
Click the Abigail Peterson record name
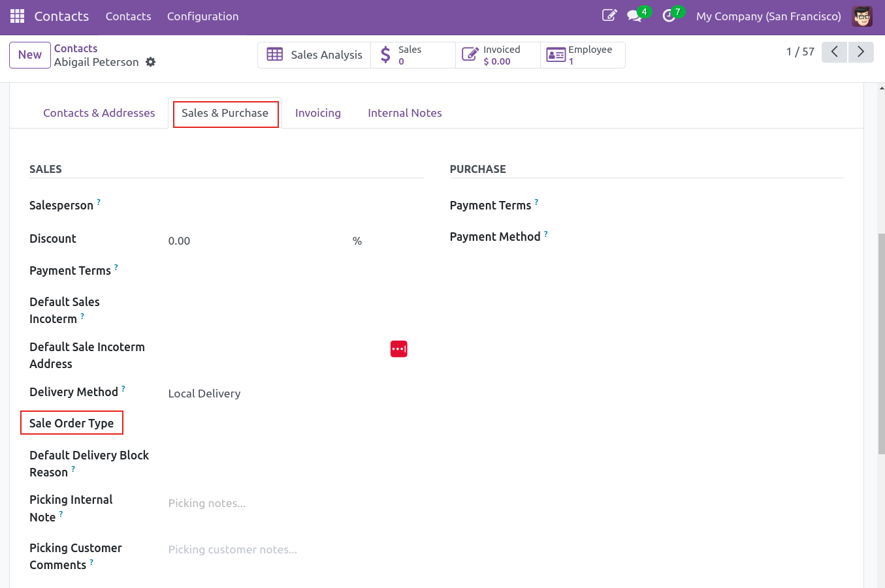[x=97, y=62]
